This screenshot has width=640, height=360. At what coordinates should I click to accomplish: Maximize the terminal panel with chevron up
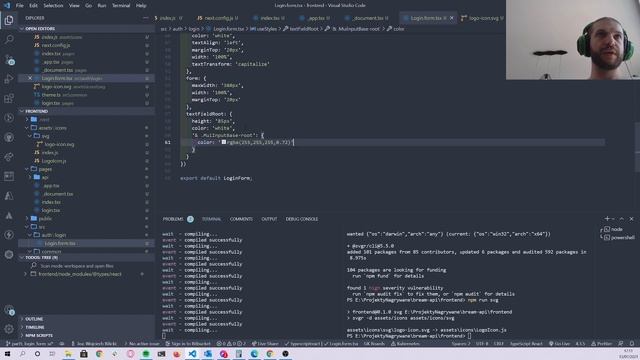(622, 219)
